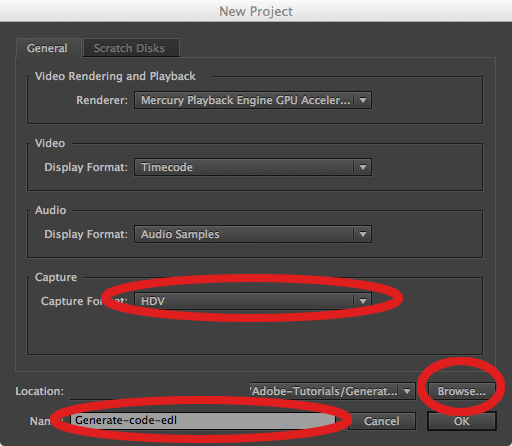Click the Capture Format label
The image size is (512, 446).
84,301
